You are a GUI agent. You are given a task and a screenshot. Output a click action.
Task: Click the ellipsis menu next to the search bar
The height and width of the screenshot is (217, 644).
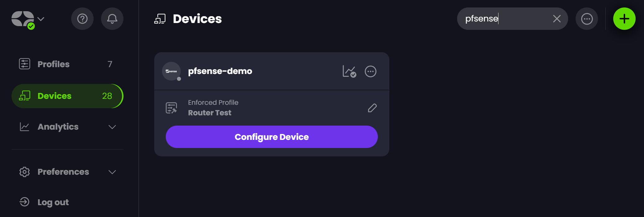[x=586, y=19]
